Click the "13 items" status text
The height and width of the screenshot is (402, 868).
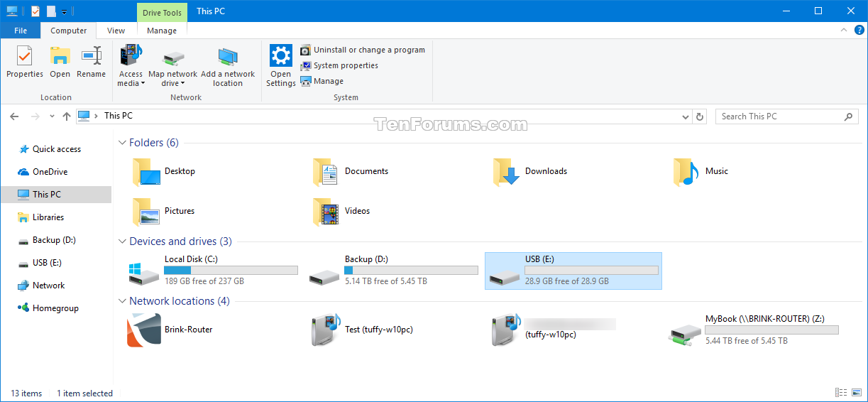pyautogui.click(x=26, y=393)
